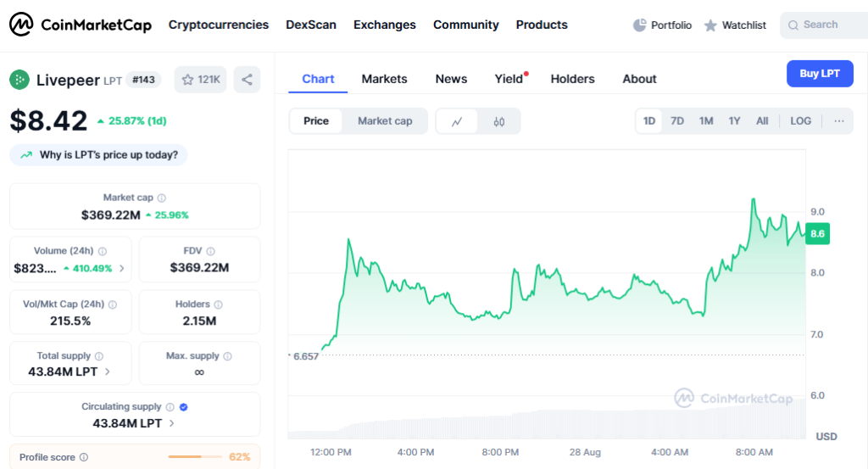Click the 2.15M holders value
Image resolution: width=868 pixels, height=469 pixels.
[199, 321]
